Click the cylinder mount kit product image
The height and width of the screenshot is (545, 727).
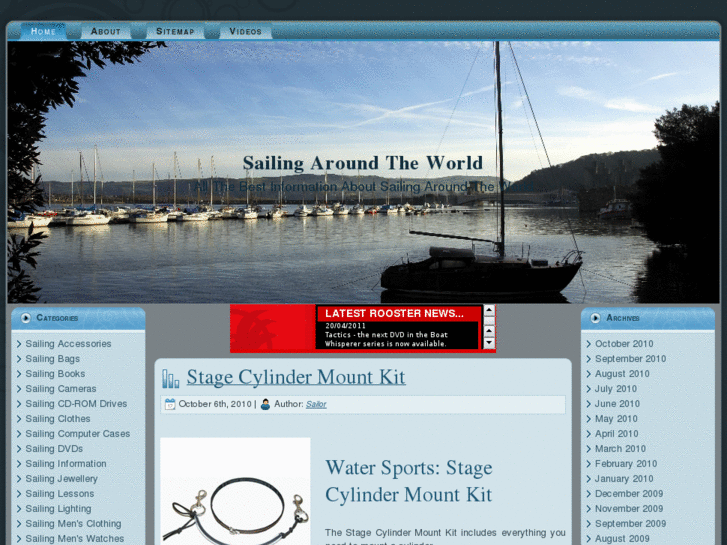point(235,495)
